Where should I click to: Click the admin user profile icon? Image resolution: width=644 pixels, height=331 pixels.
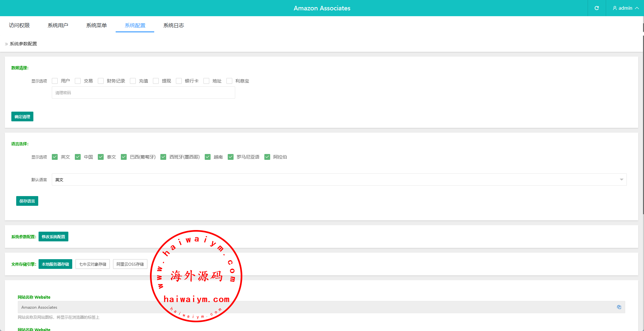[615, 8]
